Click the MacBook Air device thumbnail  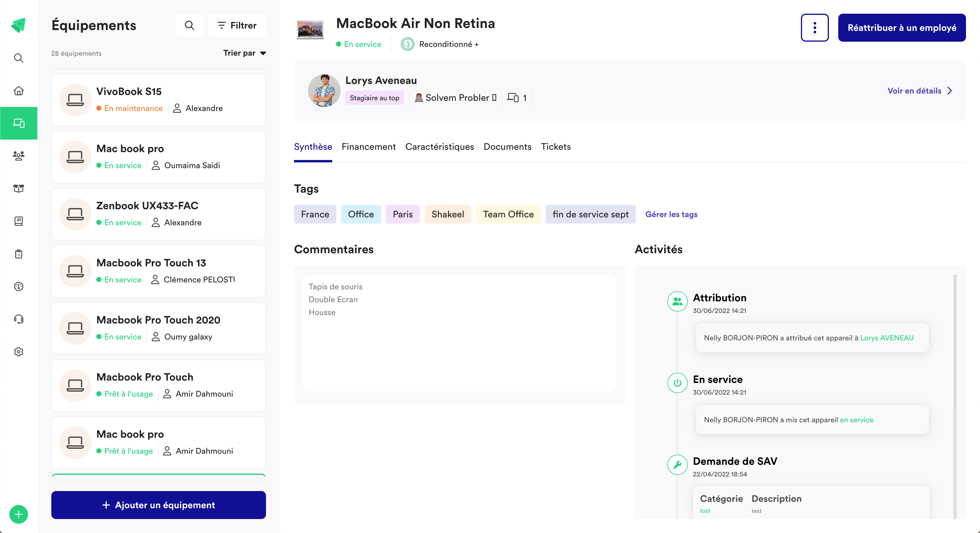[310, 30]
